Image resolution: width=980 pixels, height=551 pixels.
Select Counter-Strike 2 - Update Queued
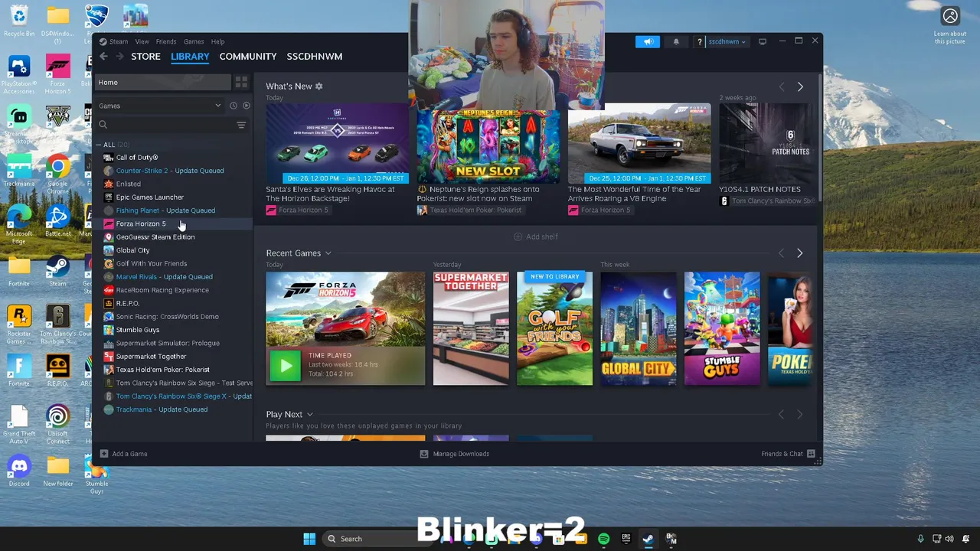[170, 171]
